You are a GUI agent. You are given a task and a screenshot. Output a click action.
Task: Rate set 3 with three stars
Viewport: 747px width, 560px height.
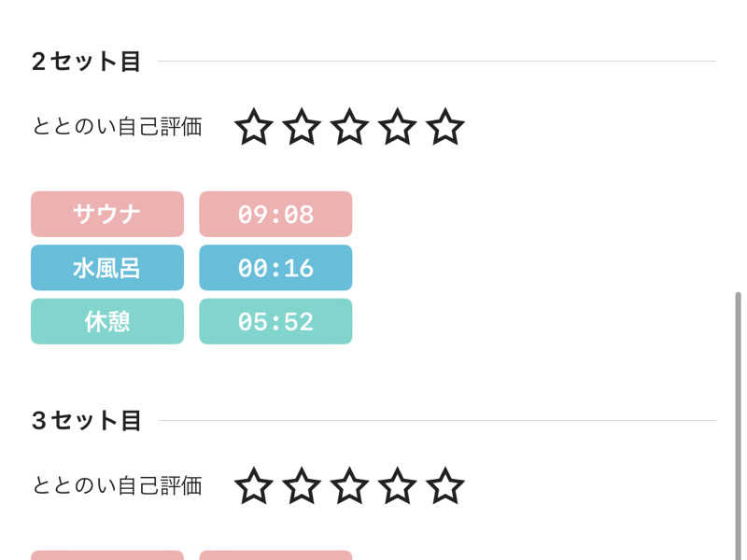point(349,486)
